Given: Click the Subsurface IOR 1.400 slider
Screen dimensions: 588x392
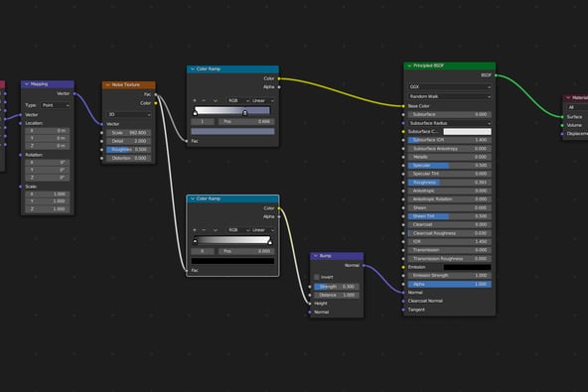Looking at the screenshot, I should [x=449, y=140].
